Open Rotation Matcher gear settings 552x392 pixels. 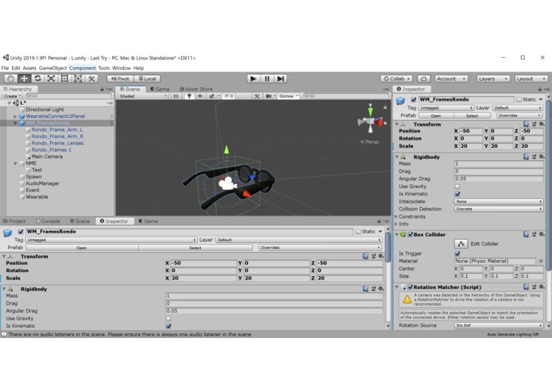[x=542, y=287]
